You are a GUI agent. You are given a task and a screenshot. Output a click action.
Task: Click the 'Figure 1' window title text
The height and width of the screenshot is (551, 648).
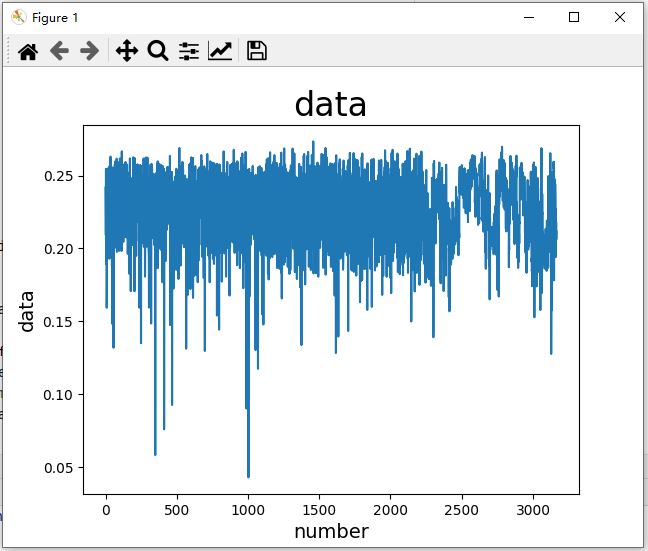coord(55,18)
